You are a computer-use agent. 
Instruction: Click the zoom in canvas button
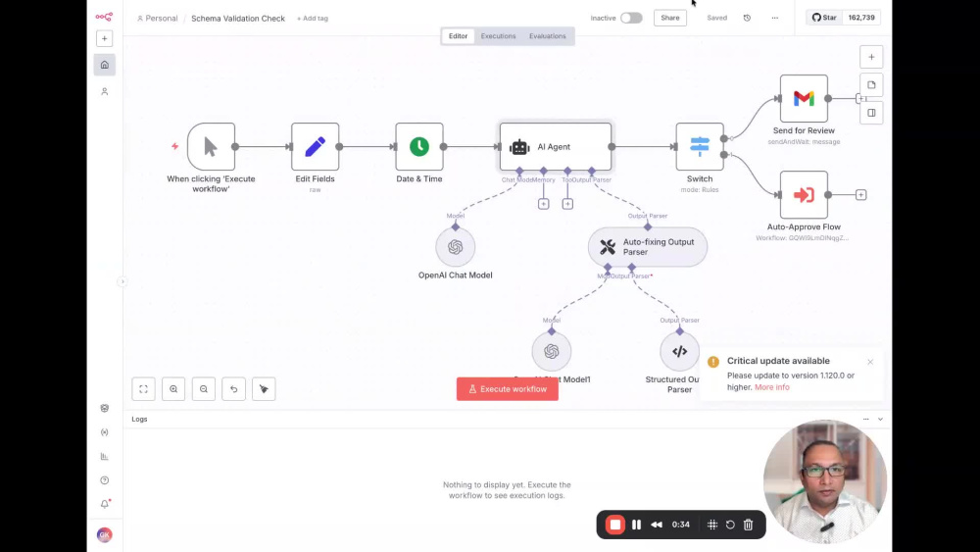tap(173, 389)
